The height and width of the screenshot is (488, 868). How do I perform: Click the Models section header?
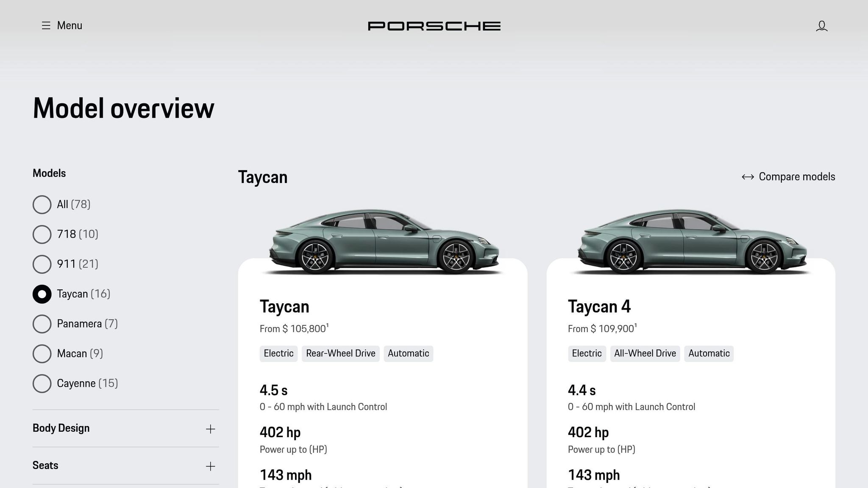(49, 173)
